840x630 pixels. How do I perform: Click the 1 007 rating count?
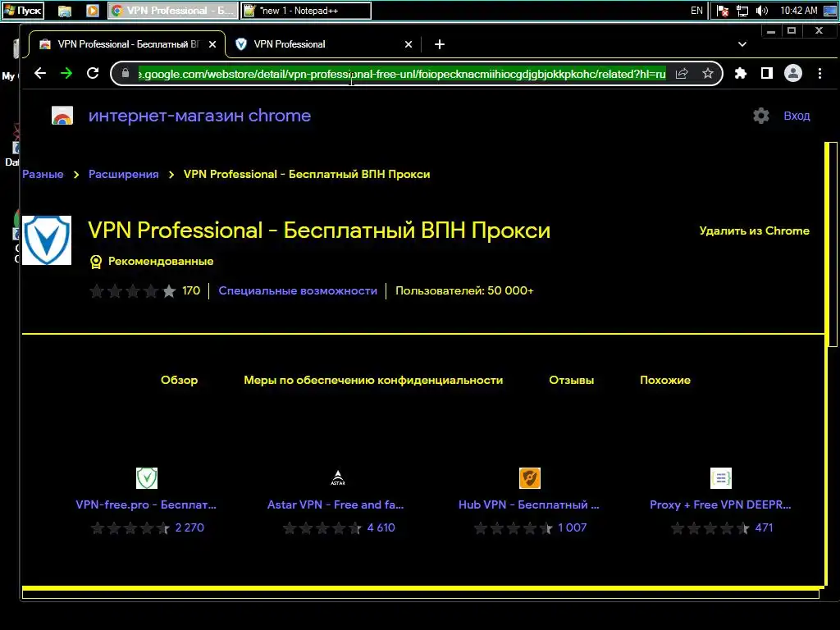point(572,527)
